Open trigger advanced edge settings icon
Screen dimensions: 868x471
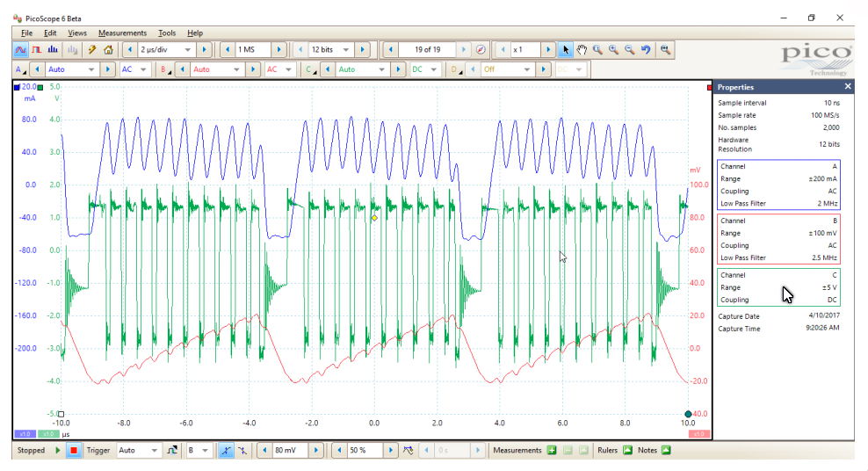tap(172, 451)
